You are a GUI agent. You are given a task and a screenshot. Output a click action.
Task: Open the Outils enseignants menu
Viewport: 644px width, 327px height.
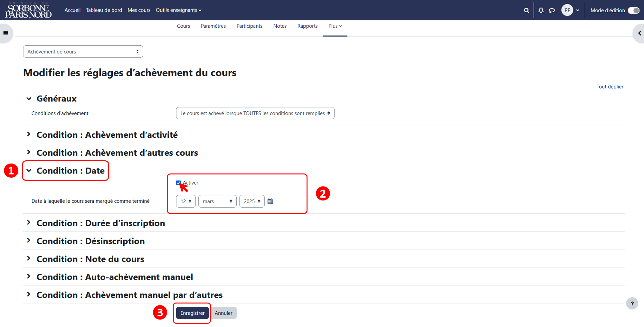[x=178, y=10]
